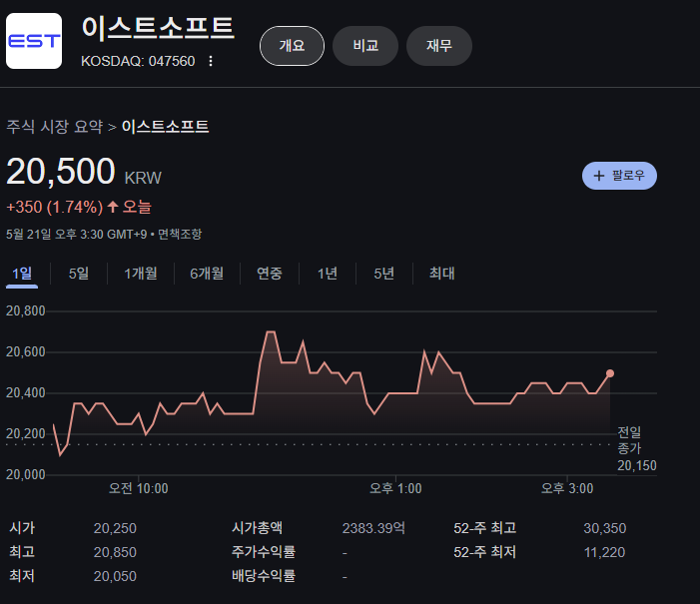Click the 20,500 current price
The height and width of the screenshot is (604, 700).
61,171
